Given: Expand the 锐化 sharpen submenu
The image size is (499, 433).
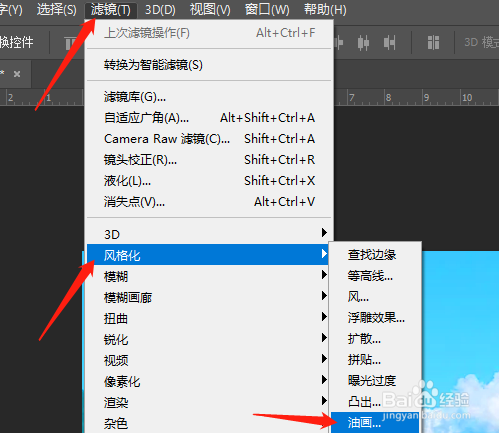Looking at the screenshot, I should (209, 339).
